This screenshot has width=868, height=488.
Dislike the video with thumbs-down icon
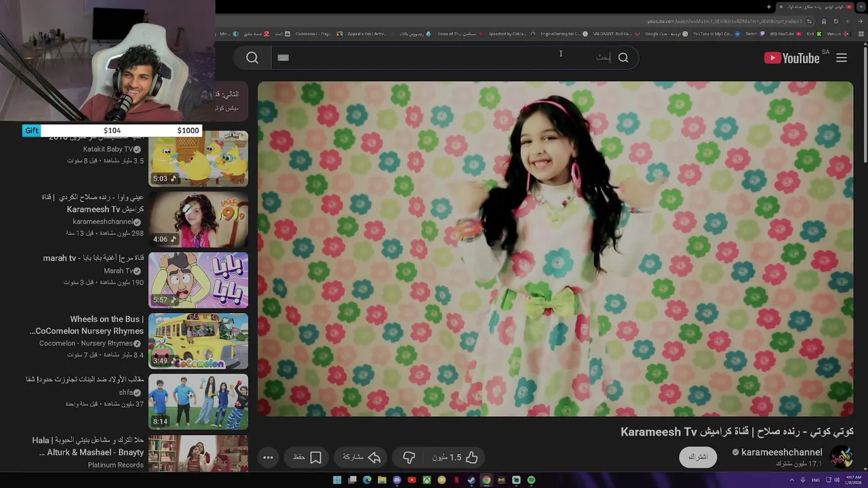pos(409,457)
